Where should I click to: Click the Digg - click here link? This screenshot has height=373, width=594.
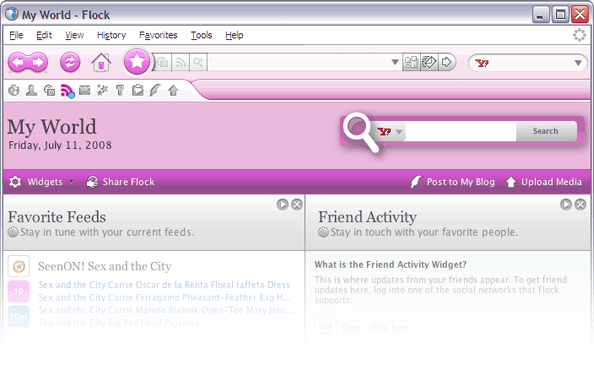(375, 328)
